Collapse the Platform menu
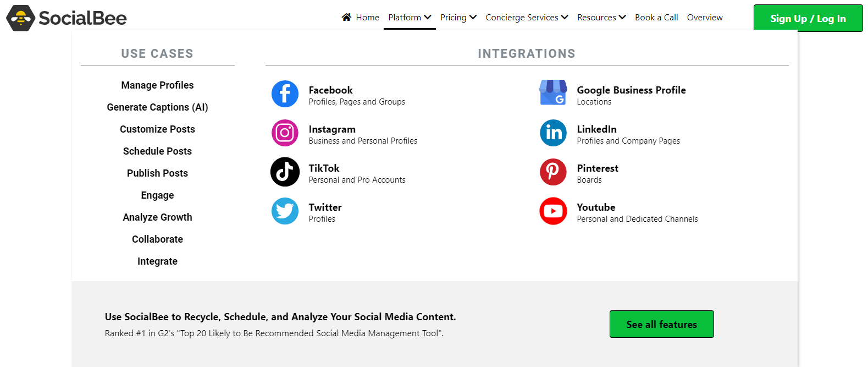Screen dimensions: 868x367 (410, 18)
